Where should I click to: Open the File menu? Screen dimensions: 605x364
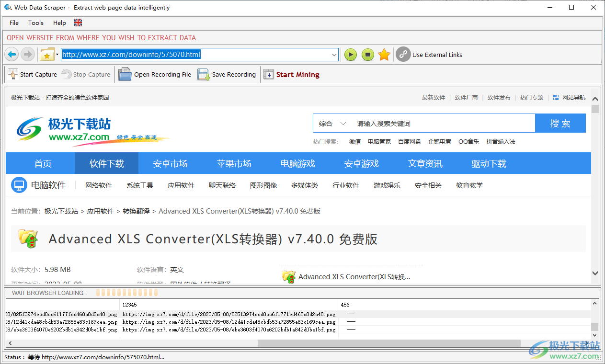[14, 23]
